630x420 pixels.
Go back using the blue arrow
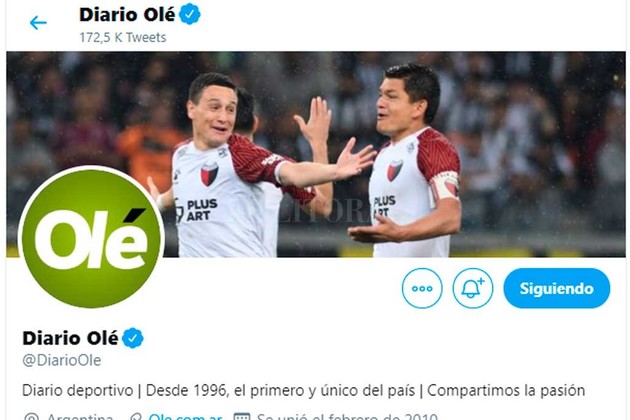point(38,23)
